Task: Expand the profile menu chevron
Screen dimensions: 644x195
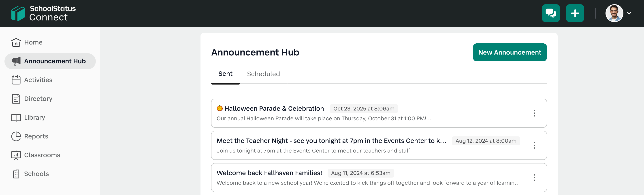Action: click(629, 13)
